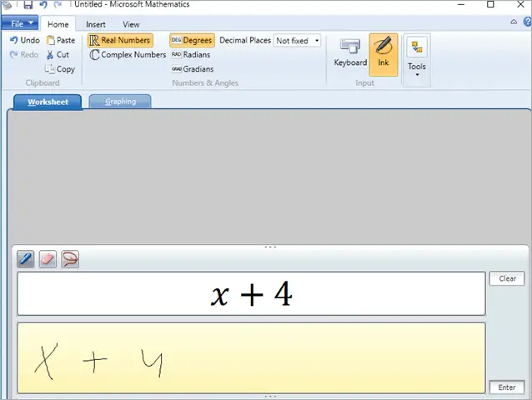Set angle unit to Gradians
Screen dimensions: 532x400
tap(193, 69)
